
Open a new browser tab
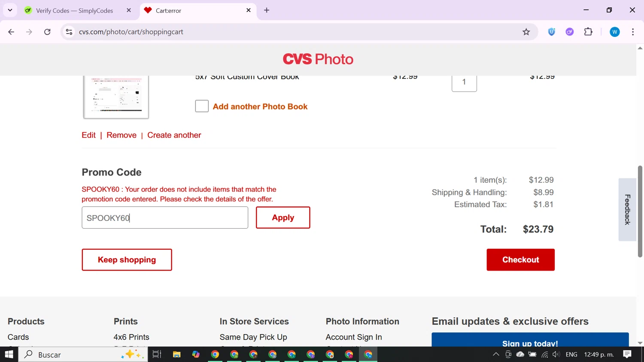267,10
